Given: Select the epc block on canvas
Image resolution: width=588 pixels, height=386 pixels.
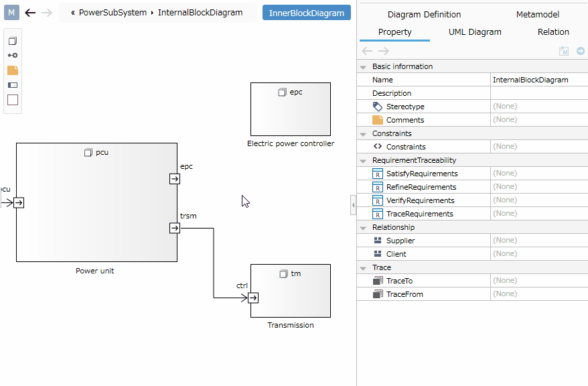Looking at the screenshot, I should tap(291, 109).
